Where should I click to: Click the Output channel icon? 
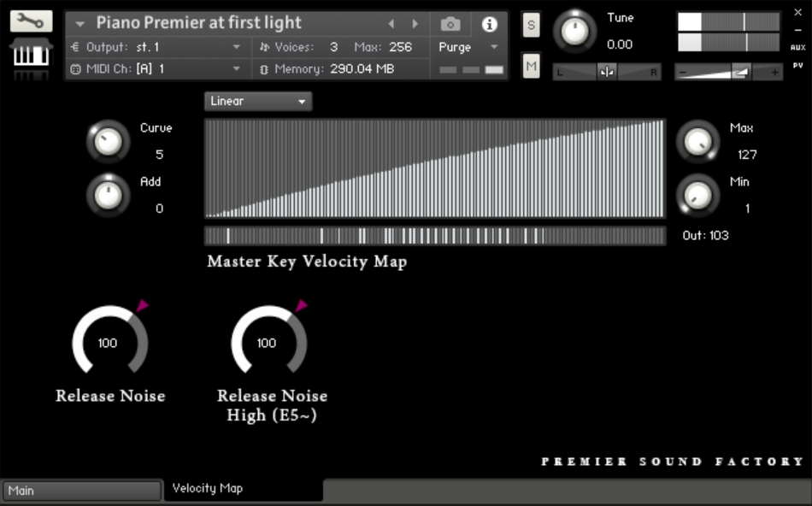pos(75,47)
